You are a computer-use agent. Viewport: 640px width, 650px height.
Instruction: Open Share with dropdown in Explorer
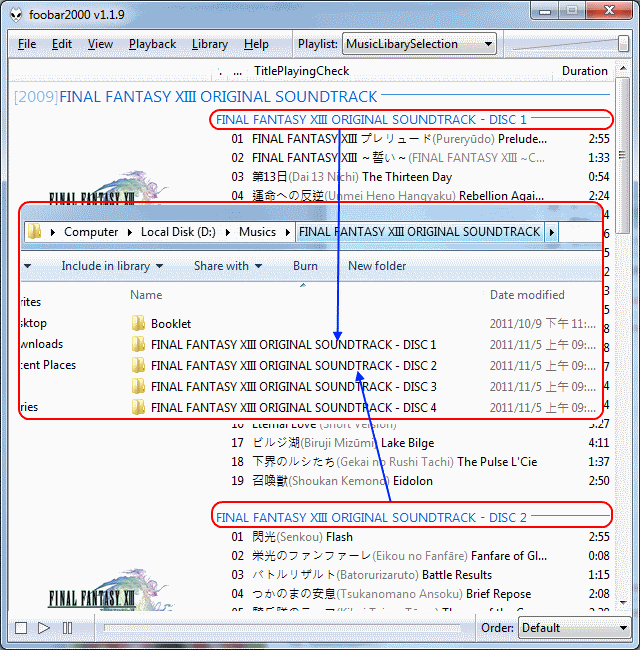point(228,266)
